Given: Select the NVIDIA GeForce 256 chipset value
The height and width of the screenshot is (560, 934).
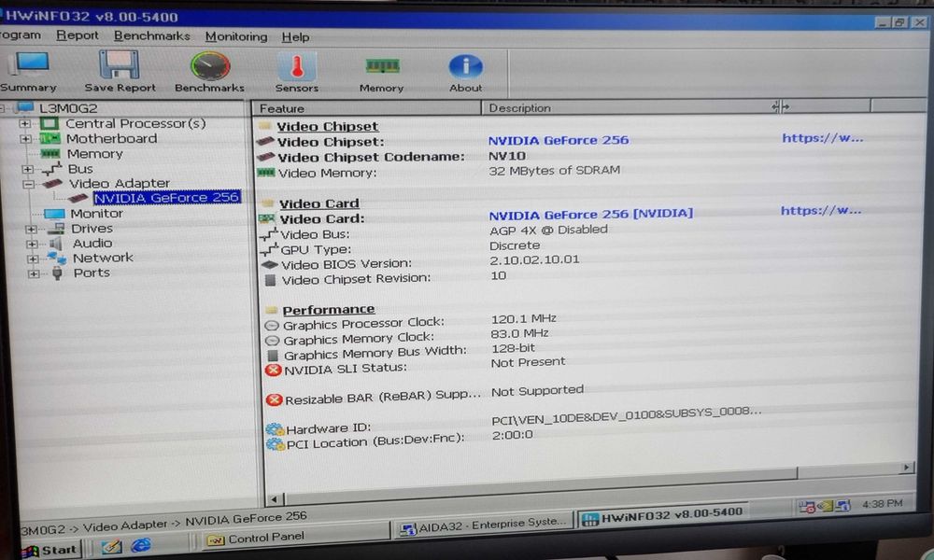Looking at the screenshot, I should 559,140.
